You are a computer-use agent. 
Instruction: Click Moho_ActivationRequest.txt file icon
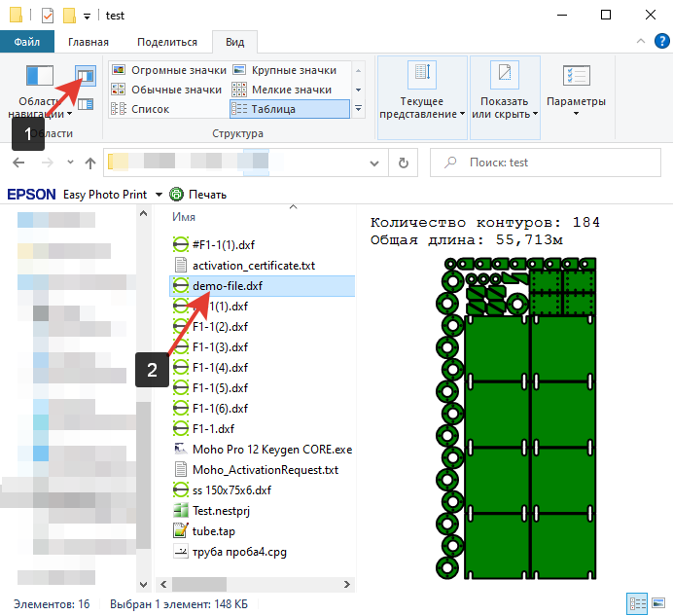click(x=181, y=469)
